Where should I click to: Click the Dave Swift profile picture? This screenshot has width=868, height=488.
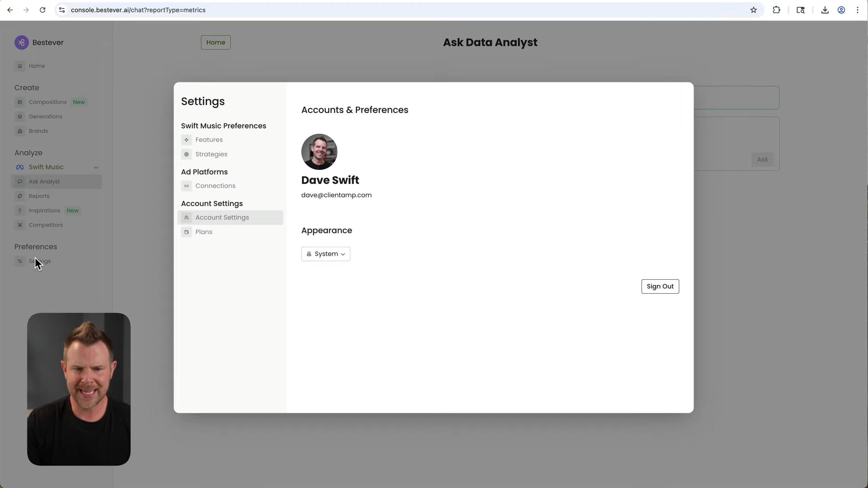319,152
